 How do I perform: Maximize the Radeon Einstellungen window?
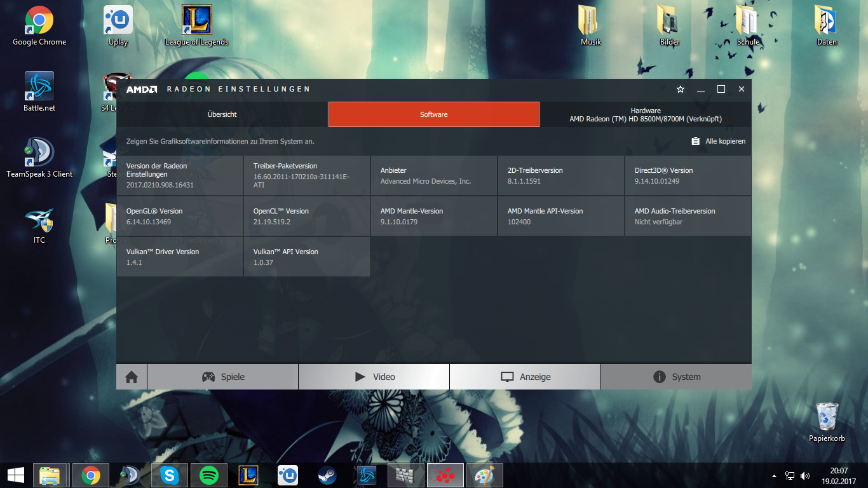721,90
